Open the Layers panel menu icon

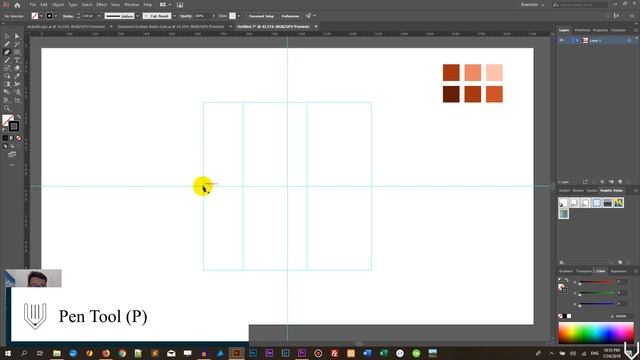tap(636, 30)
